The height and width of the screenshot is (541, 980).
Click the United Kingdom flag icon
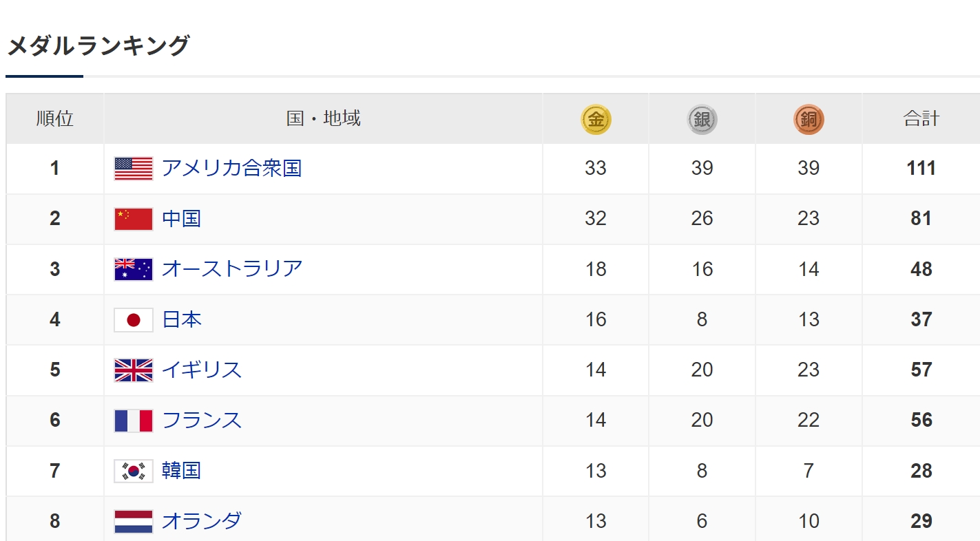pos(134,370)
